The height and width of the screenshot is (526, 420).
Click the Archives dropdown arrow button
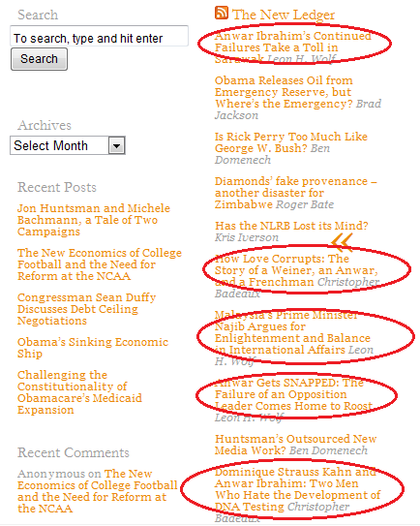[x=117, y=145]
